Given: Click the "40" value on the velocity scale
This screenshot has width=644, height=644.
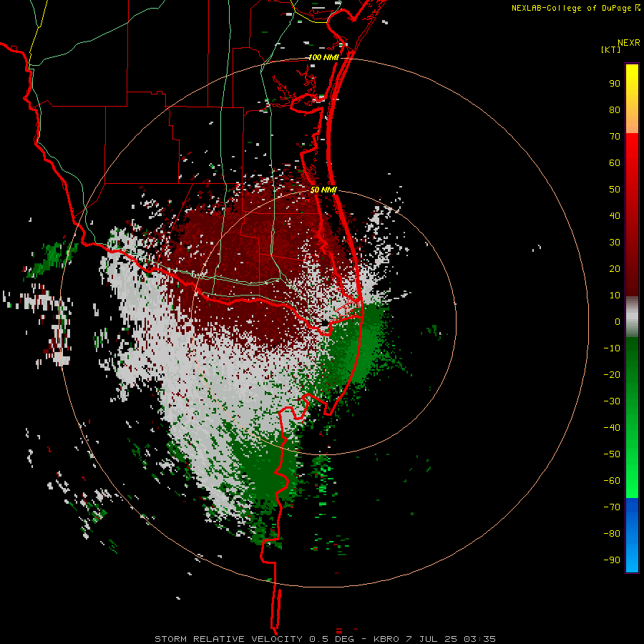Looking at the screenshot, I should (x=615, y=215).
